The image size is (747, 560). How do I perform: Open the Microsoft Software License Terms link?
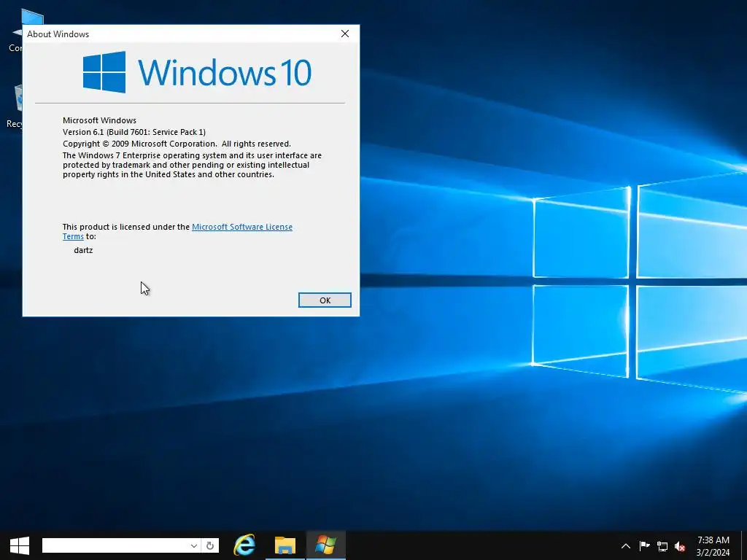point(242,227)
